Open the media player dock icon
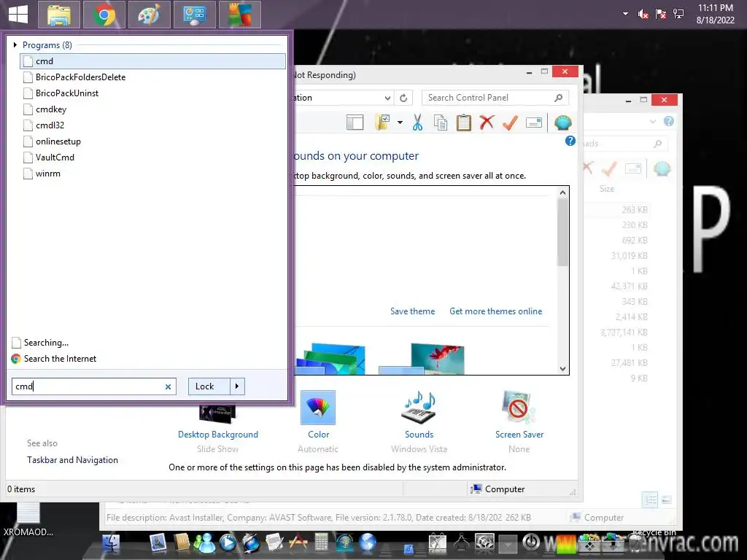The height and width of the screenshot is (560, 747). pyautogui.click(x=228, y=542)
